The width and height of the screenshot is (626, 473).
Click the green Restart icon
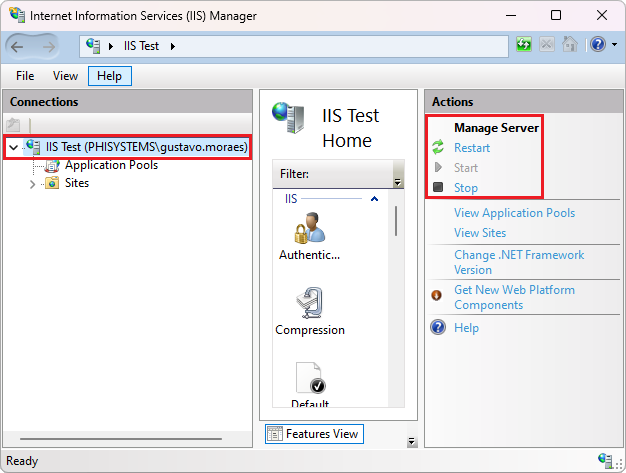click(x=438, y=147)
